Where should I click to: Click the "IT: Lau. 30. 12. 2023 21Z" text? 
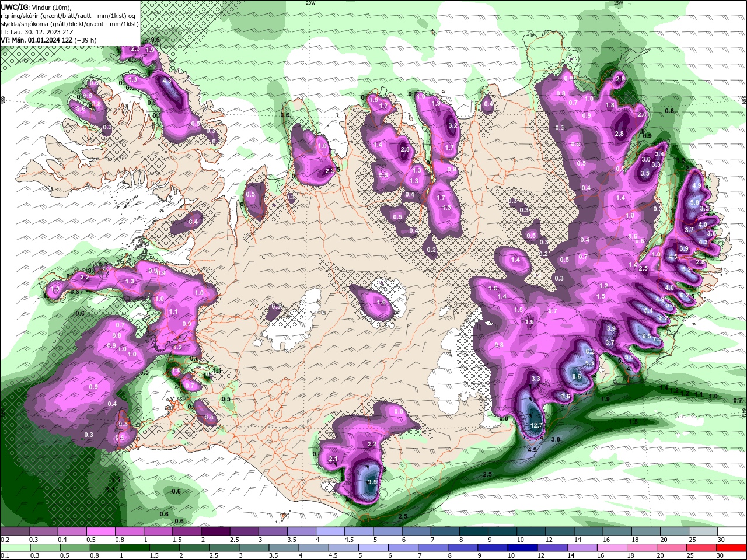coord(37,32)
